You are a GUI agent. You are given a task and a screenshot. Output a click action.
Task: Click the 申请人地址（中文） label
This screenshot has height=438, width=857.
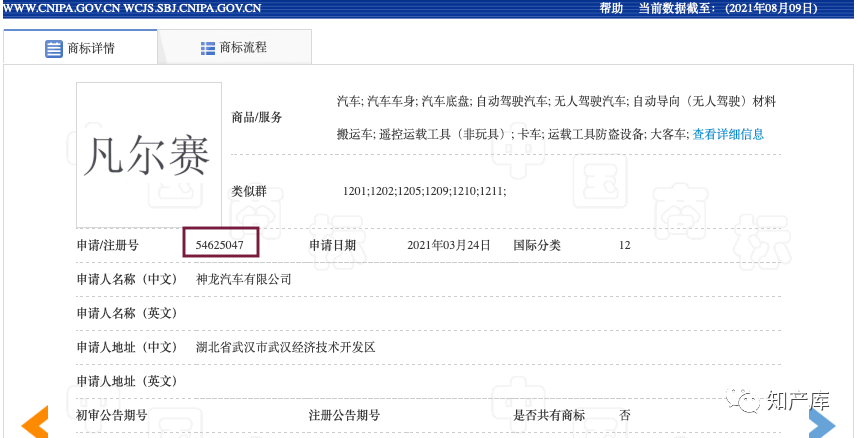[127, 347]
